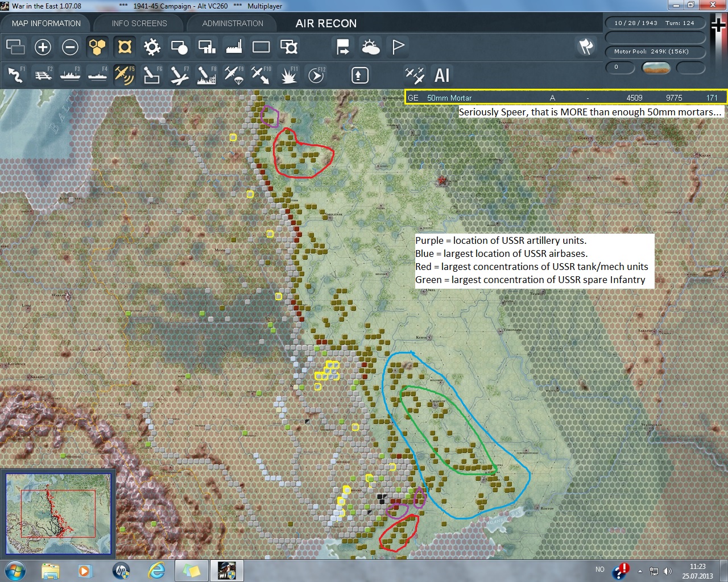
Task: Click the rectangle-with-gear toolbar icon
Action: click(x=288, y=47)
